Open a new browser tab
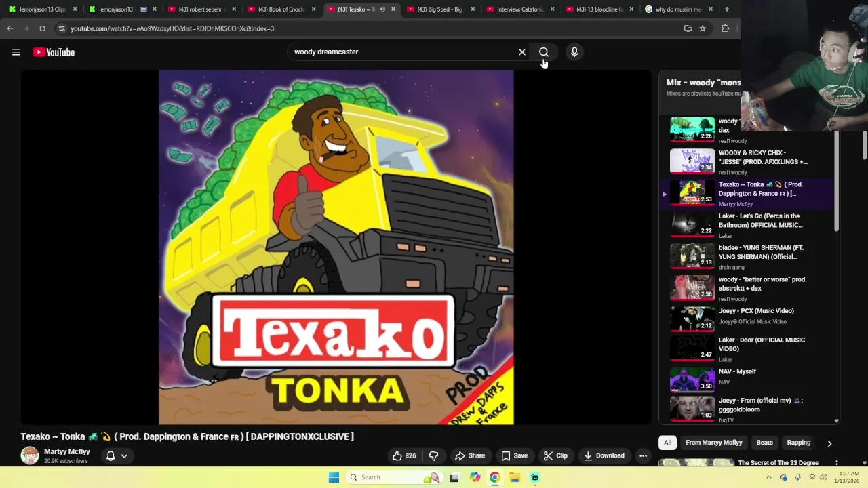 pyautogui.click(x=726, y=9)
